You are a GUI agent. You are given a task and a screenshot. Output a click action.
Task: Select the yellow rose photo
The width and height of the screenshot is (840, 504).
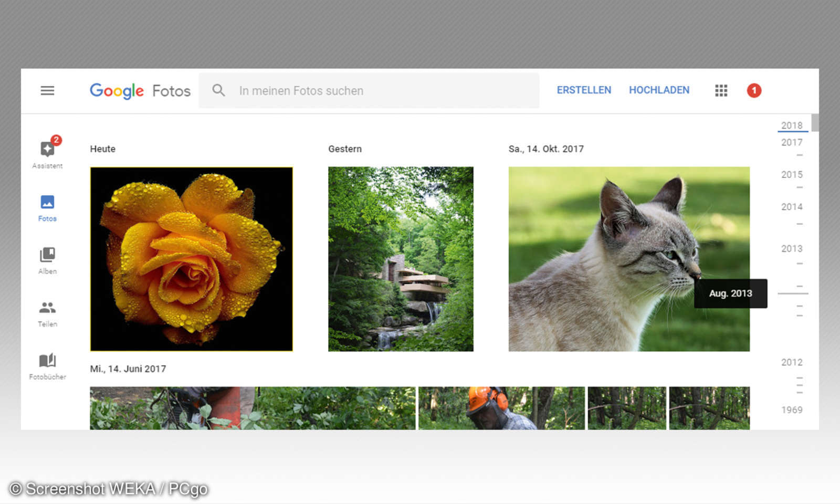(x=191, y=258)
